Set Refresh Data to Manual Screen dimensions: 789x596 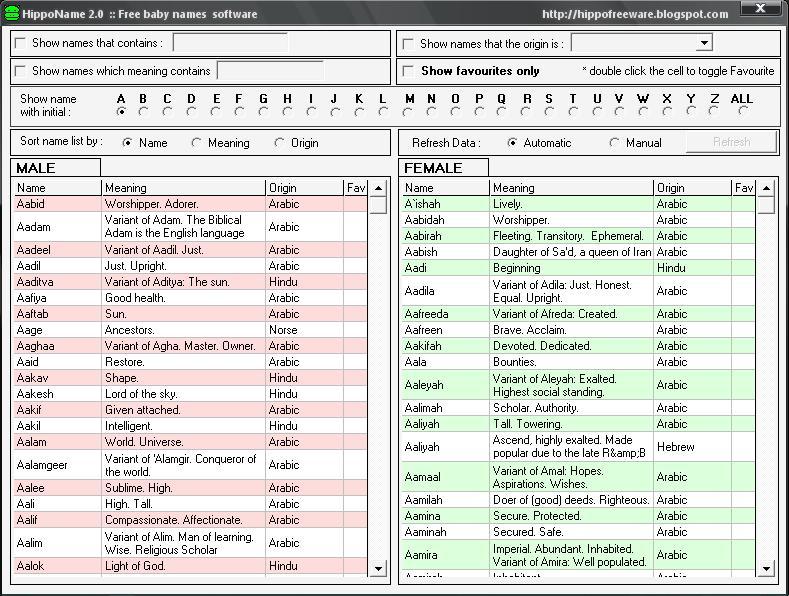[614, 143]
